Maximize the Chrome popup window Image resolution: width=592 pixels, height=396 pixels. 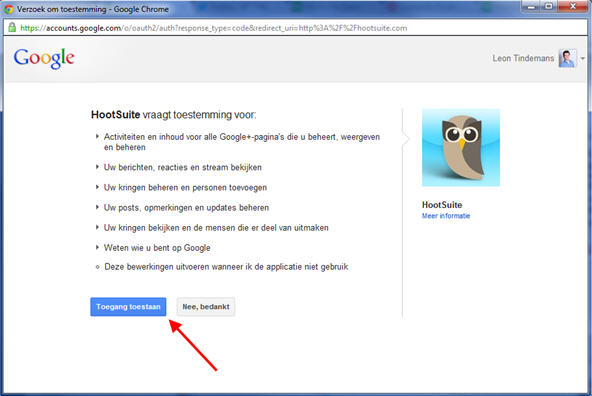(x=549, y=7)
